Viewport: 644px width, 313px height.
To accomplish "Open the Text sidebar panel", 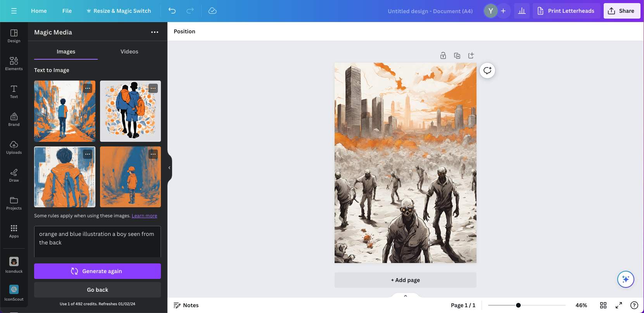I will click(14, 91).
